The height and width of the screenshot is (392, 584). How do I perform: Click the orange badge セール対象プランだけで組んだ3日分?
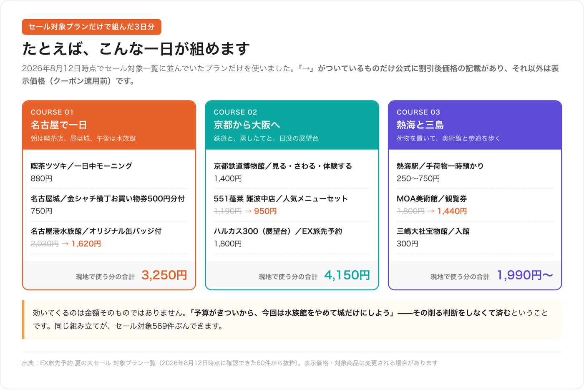click(x=91, y=27)
